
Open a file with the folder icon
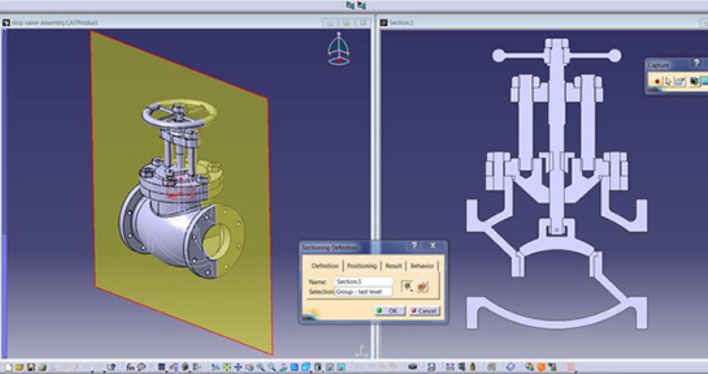click(19, 367)
